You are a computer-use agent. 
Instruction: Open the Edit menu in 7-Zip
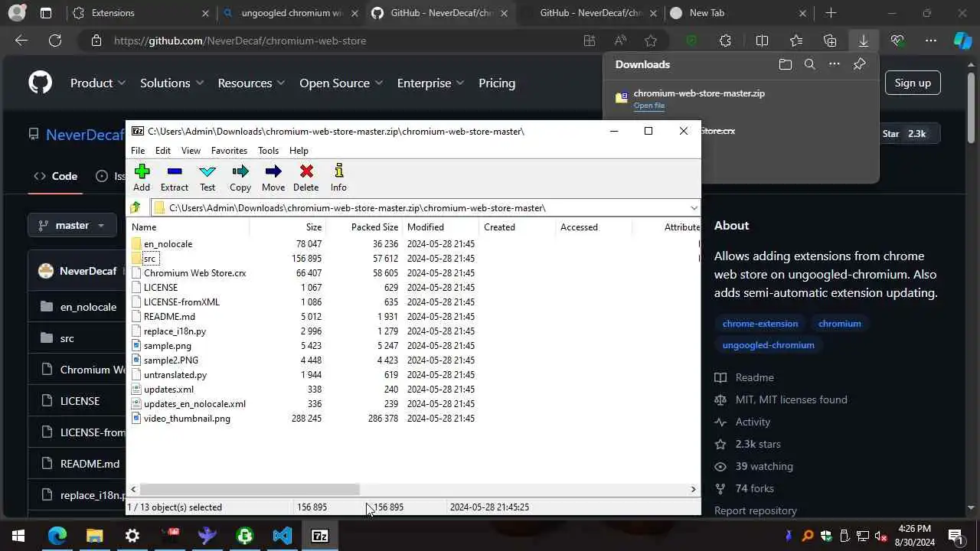coord(163,151)
